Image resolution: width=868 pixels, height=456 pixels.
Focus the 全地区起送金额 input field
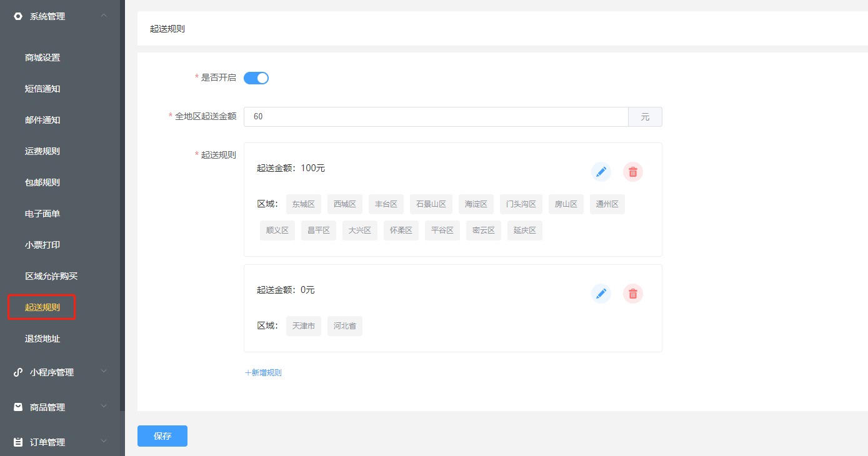tap(436, 117)
